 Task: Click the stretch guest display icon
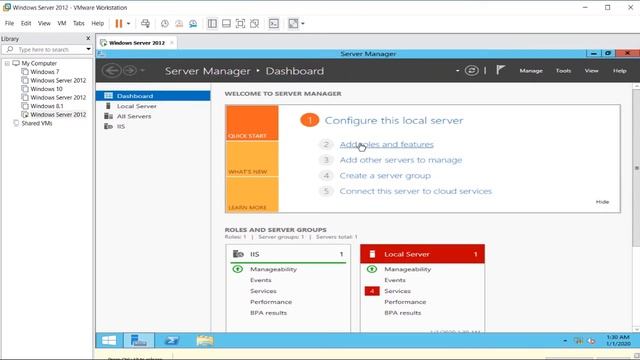pyautogui.click(x=293, y=24)
